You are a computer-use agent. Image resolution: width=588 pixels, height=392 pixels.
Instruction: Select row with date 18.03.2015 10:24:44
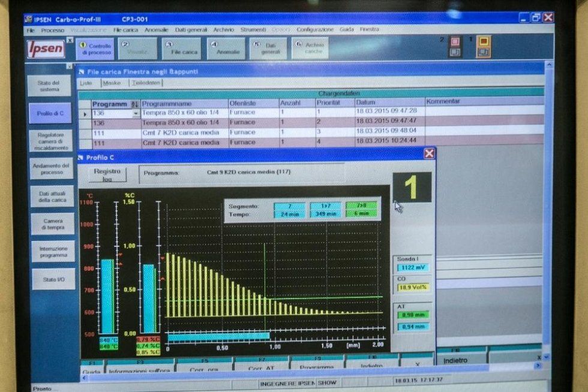click(x=311, y=142)
